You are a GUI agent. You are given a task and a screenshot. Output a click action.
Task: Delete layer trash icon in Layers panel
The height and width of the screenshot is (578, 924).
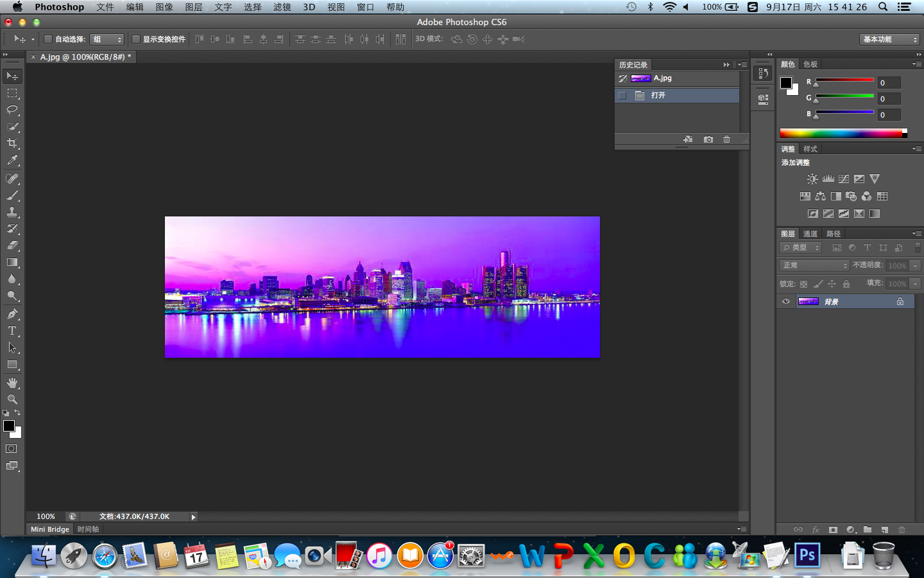[x=902, y=530]
